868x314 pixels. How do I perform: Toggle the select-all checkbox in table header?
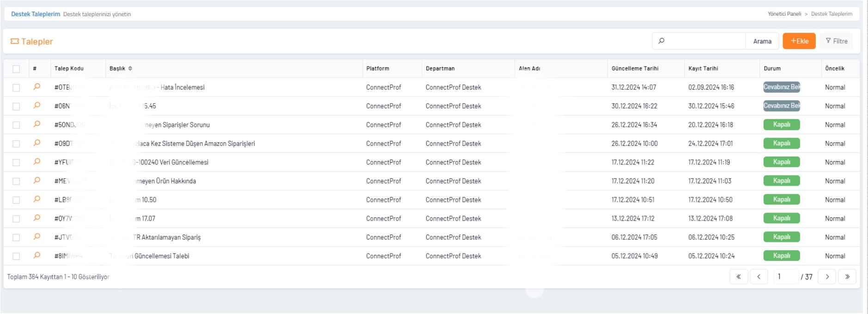click(x=16, y=69)
